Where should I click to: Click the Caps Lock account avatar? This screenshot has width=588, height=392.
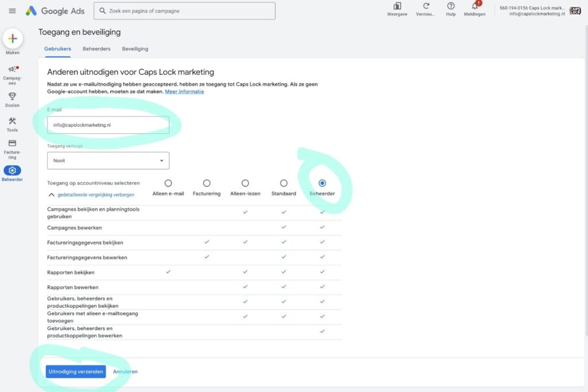[575, 10]
